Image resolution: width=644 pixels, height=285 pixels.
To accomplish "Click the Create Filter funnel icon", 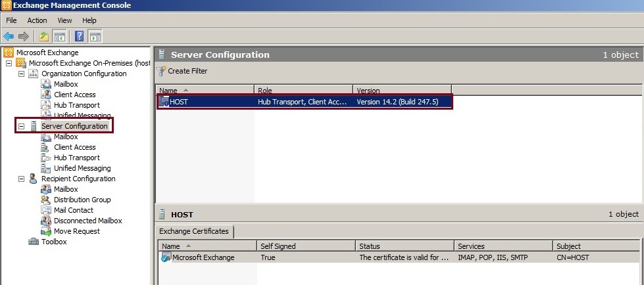I will pyautogui.click(x=161, y=70).
